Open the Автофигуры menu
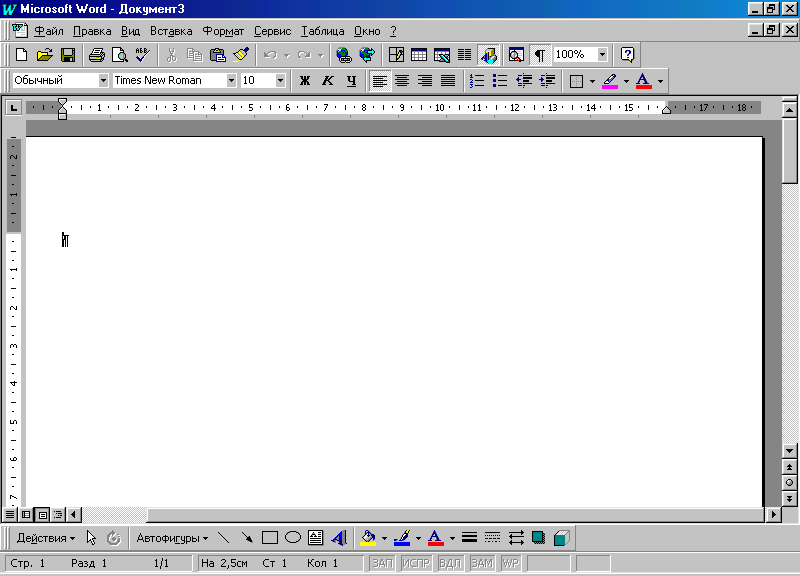Viewport: 800px width, 576px height. pyautogui.click(x=172, y=538)
